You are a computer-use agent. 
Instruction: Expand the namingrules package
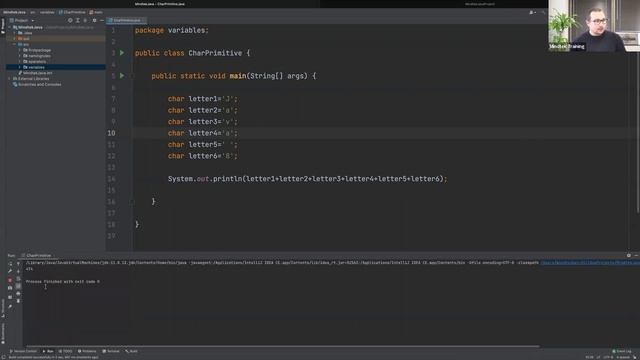point(20,56)
